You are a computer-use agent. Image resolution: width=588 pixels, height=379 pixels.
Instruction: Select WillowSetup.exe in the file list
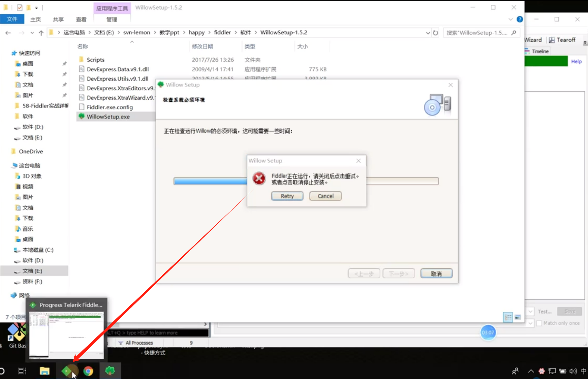tap(108, 117)
